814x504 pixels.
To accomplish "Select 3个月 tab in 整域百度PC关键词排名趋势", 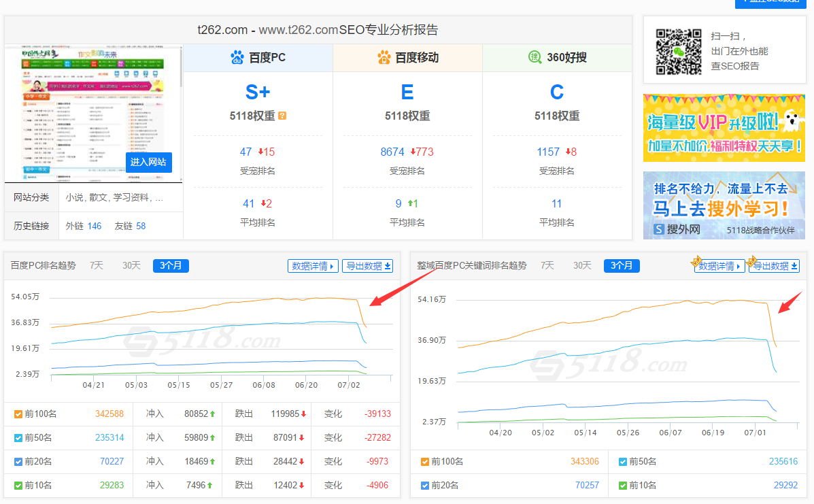I will (x=622, y=266).
